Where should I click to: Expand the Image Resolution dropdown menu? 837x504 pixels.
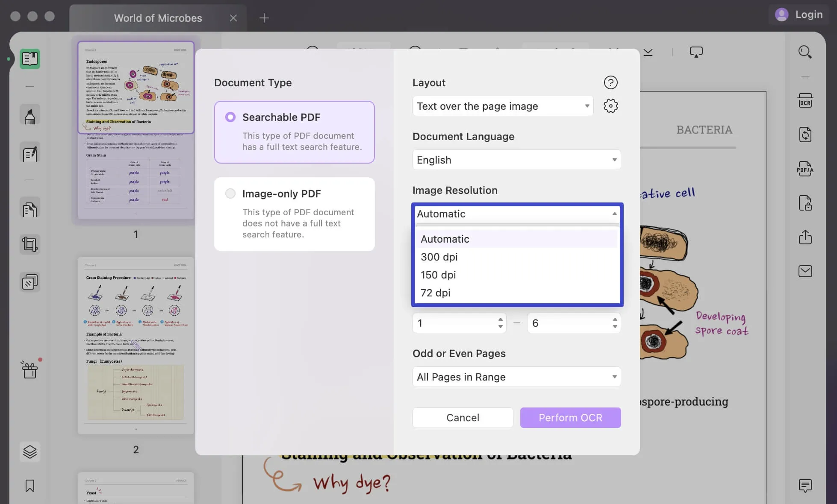pos(516,214)
